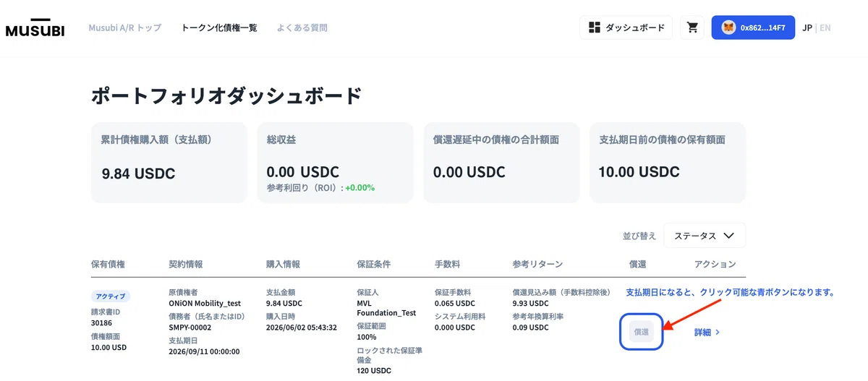868x381 pixels.
Task: Select JP language option
Action: [807, 28]
